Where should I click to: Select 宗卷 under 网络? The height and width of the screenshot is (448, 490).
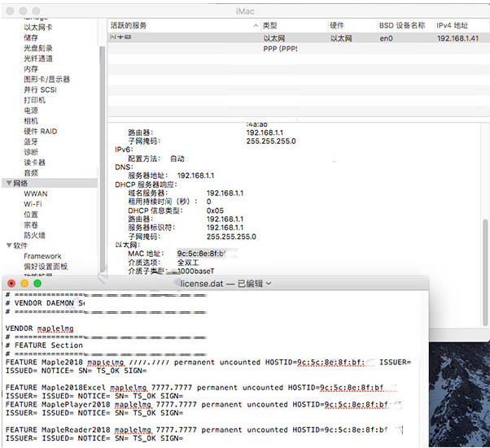coord(31,224)
